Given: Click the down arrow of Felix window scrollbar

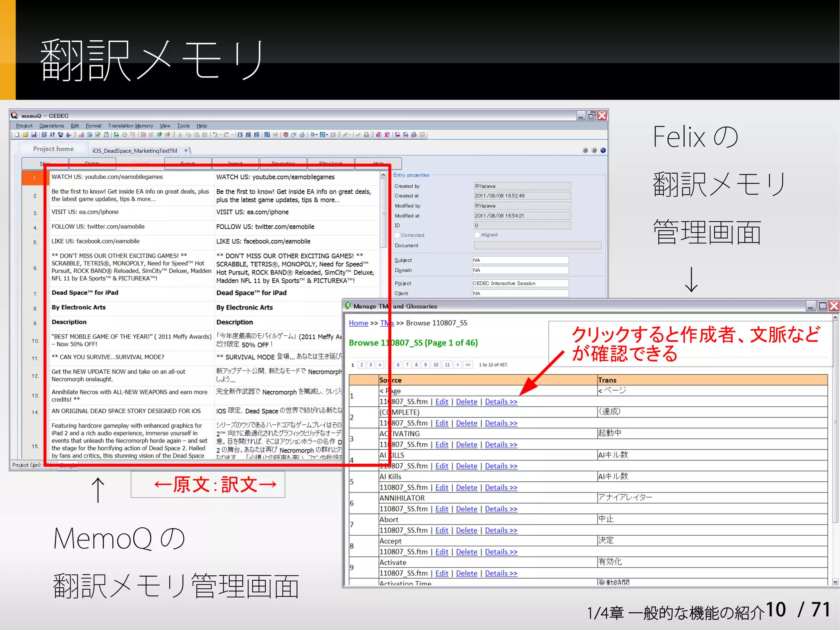Looking at the screenshot, I should click(835, 582).
